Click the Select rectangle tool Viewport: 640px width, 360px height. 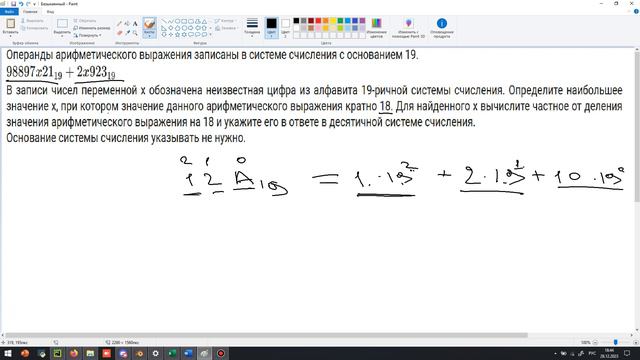coord(62,24)
